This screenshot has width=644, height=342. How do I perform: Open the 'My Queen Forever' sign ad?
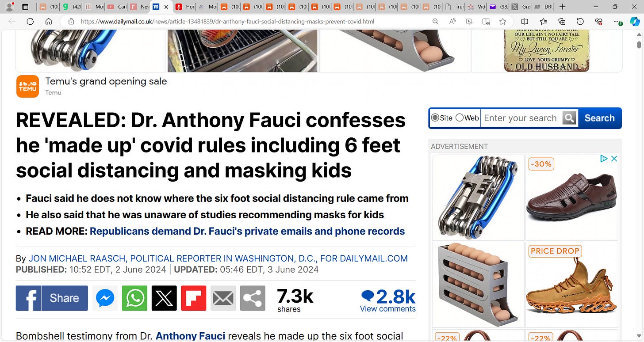[547, 50]
